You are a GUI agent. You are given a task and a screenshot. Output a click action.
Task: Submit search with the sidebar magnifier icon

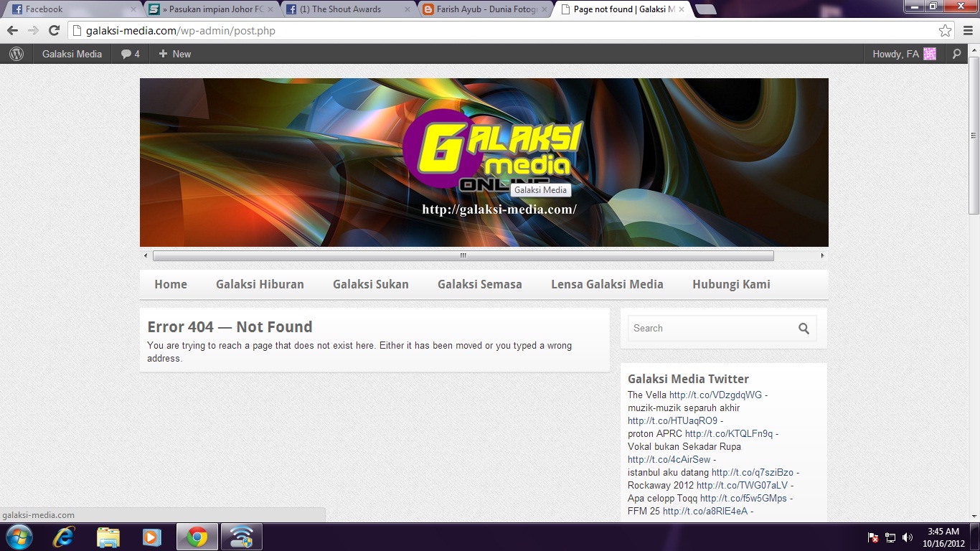[x=804, y=329]
